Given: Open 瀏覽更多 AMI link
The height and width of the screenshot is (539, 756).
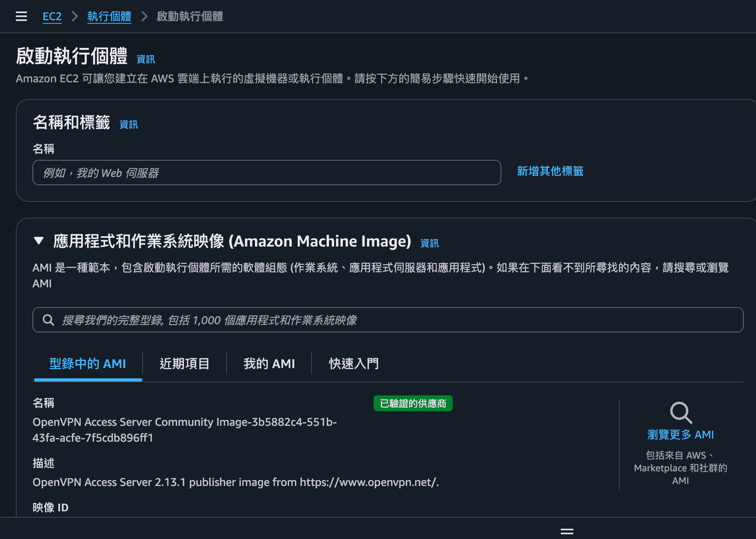Looking at the screenshot, I should click(x=680, y=435).
